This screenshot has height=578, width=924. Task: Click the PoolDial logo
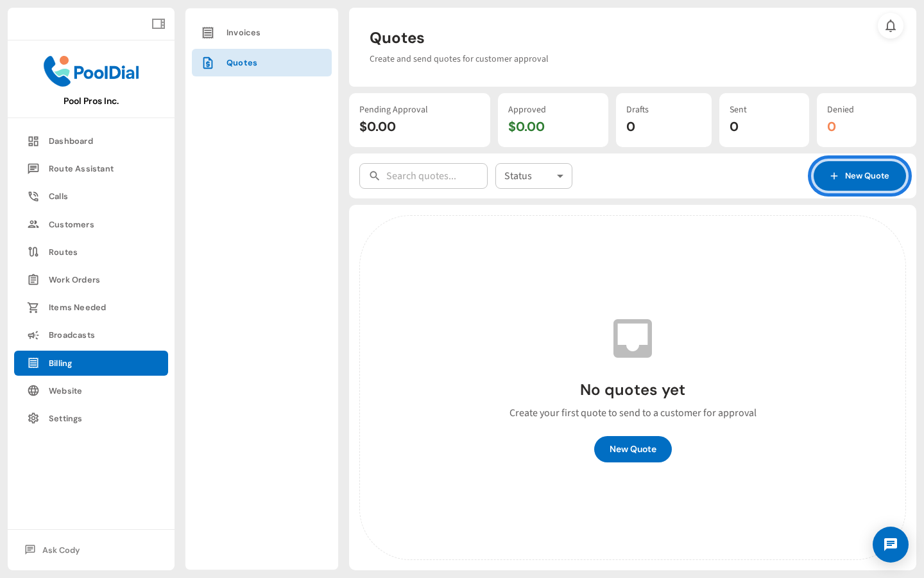[x=91, y=71]
